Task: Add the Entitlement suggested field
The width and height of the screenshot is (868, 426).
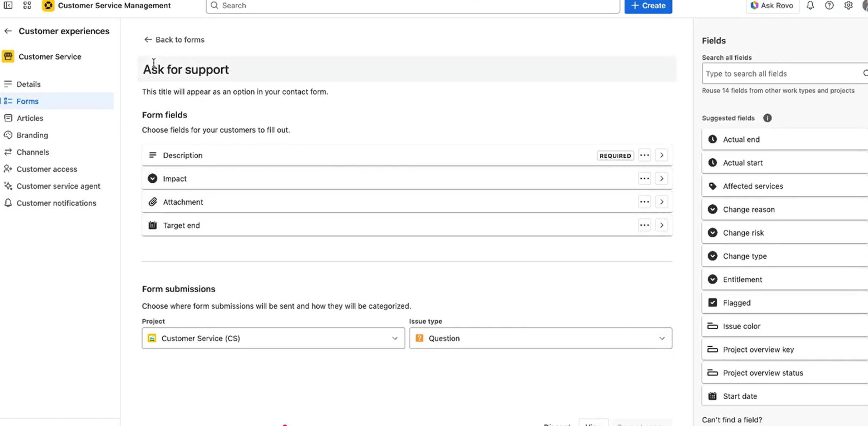Action: tap(785, 279)
